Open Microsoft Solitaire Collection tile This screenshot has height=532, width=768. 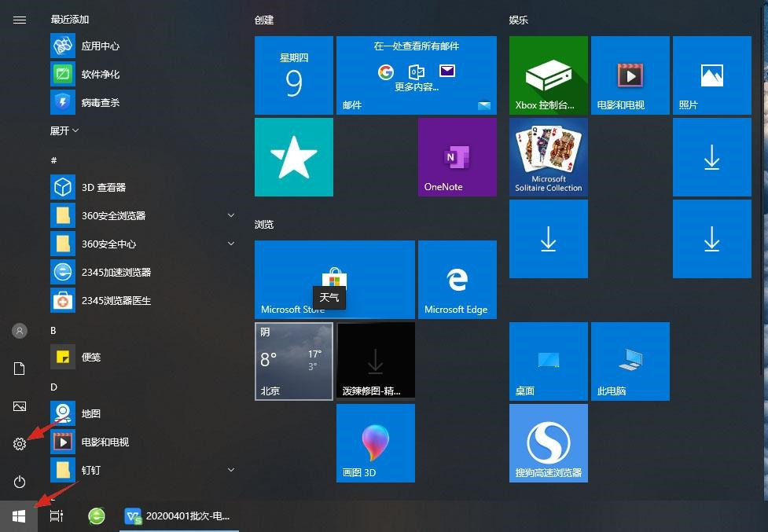[548, 157]
